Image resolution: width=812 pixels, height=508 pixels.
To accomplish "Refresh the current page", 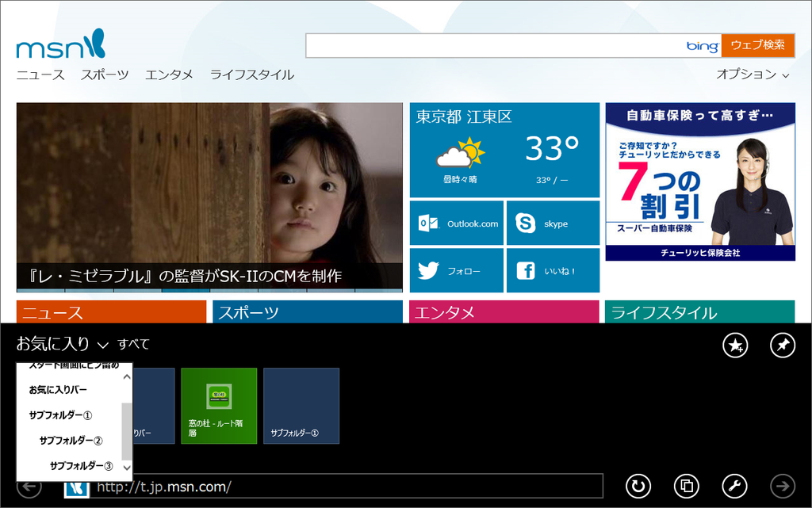I will point(638,486).
